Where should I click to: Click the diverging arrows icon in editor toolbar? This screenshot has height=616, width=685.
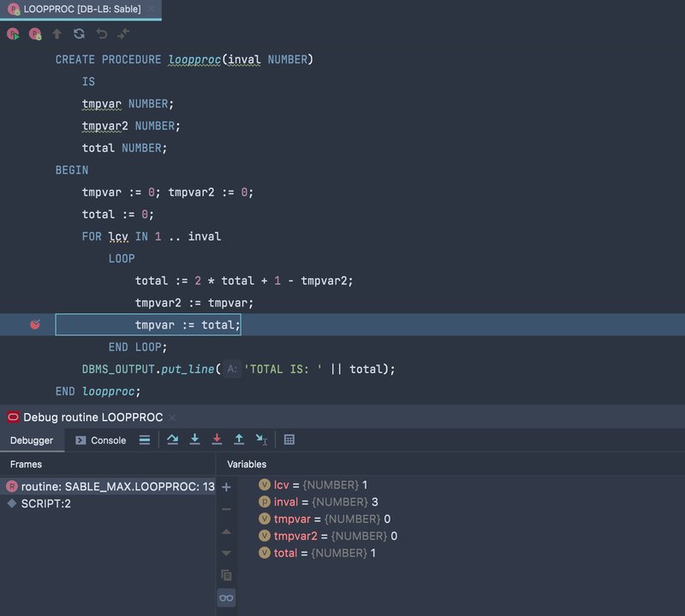123,33
